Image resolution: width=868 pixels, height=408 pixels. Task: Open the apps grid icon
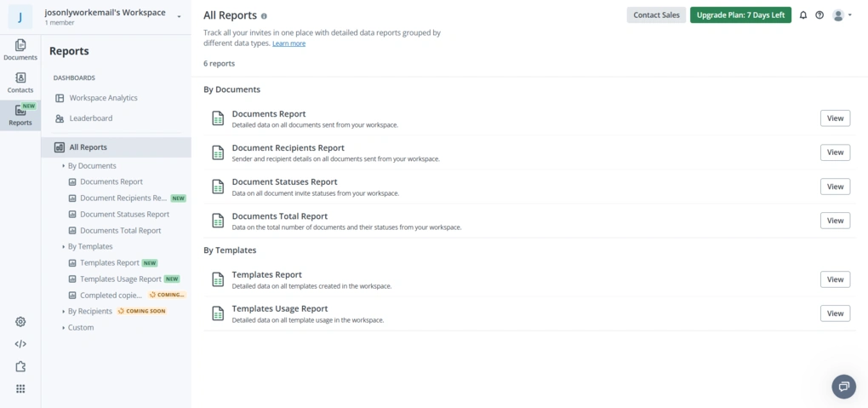point(20,388)
